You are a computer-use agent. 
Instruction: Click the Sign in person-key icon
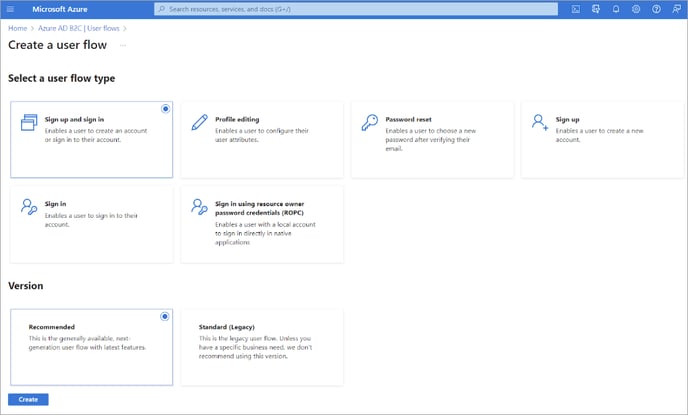[29, 207]
